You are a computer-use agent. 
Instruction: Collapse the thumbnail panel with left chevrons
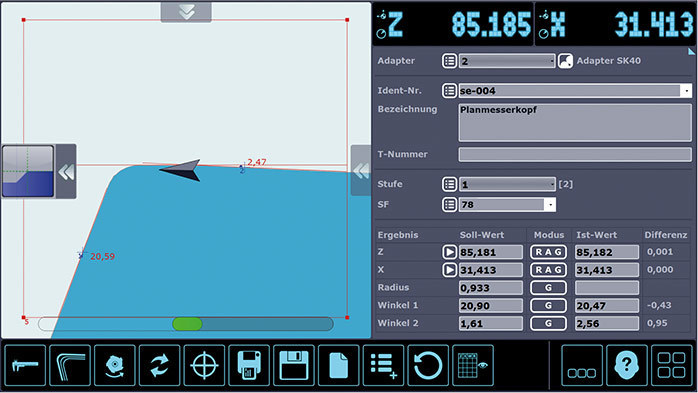[x=66, y=172]
